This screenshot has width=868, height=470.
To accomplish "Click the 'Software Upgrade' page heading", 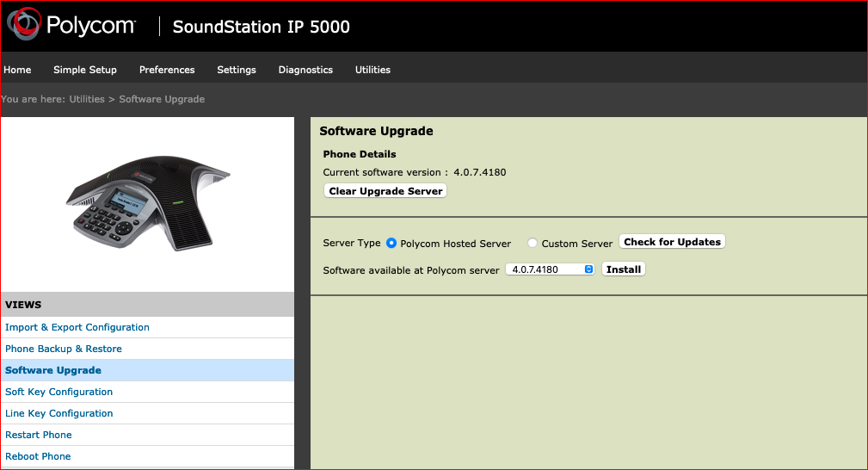I will [x=376, y=132].
